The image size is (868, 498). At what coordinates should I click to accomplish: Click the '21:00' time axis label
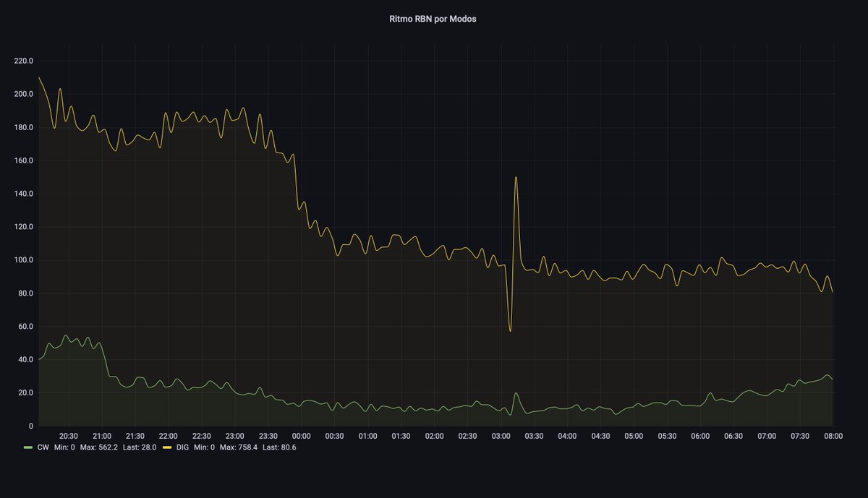point(102,436)
